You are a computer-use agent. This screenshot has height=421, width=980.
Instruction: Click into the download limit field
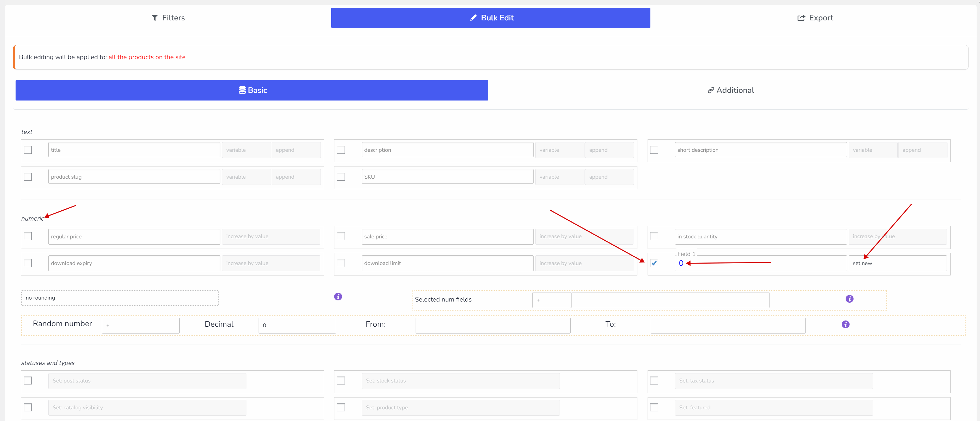click(447, 263)
